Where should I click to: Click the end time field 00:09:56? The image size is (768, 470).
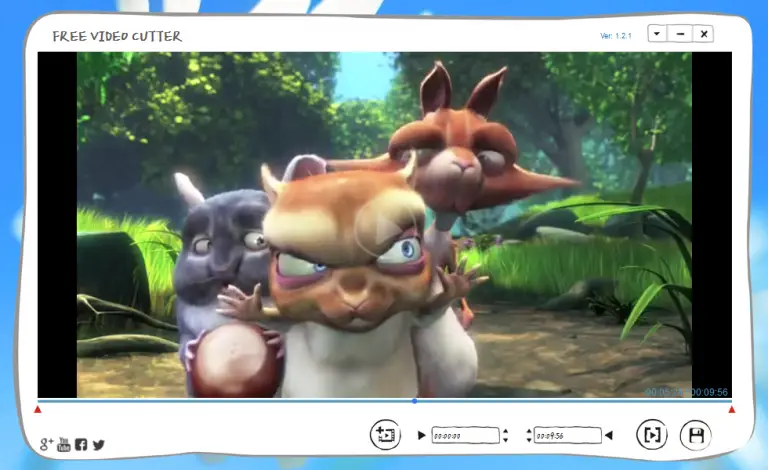[568, 435]
